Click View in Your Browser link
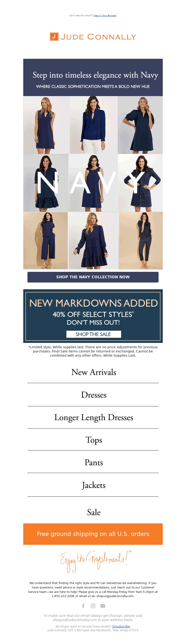 tap(105, 16)
